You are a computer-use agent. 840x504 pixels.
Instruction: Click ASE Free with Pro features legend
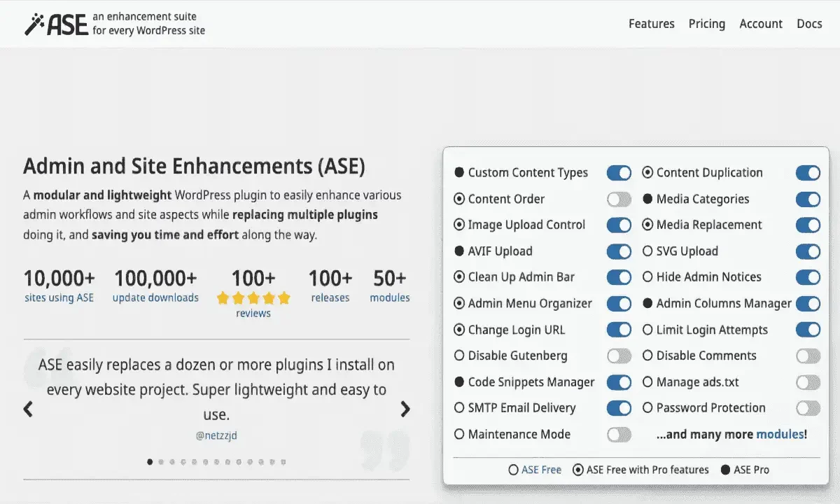coord(647,470)
